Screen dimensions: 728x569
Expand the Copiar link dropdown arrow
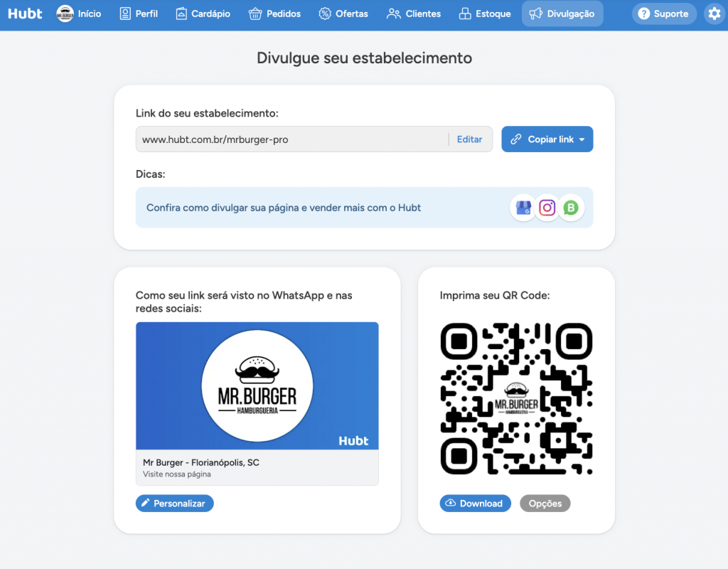[x=582, y=139]
